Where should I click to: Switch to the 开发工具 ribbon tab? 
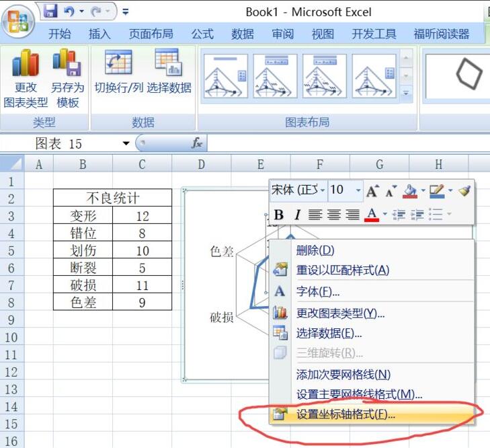click(374, 34)
